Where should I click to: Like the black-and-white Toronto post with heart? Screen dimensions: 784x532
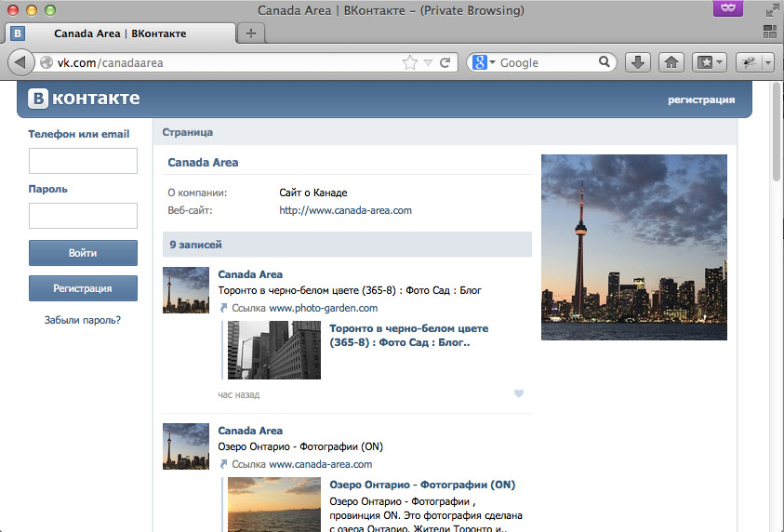point(519,393)
